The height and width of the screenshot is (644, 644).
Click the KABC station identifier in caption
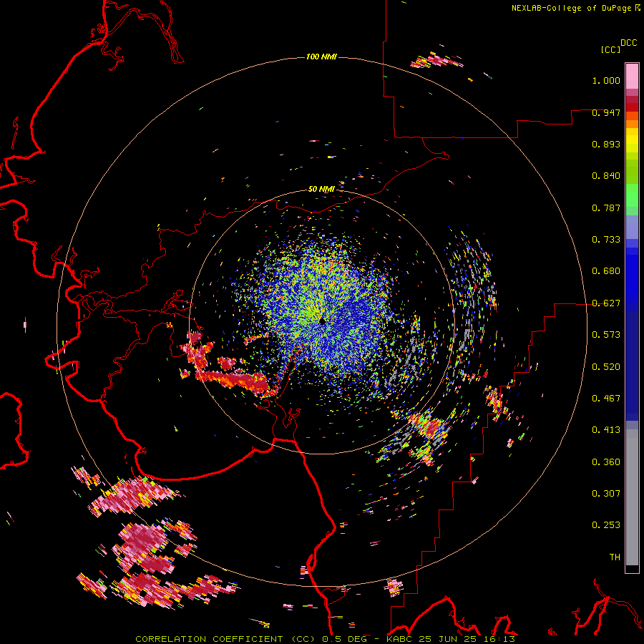399,639
